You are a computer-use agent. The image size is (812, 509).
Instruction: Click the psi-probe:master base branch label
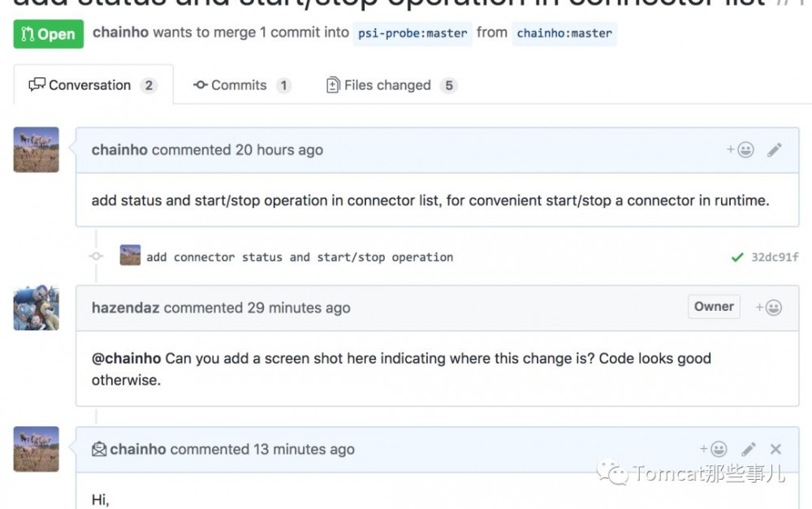click(x=412, y=33)
